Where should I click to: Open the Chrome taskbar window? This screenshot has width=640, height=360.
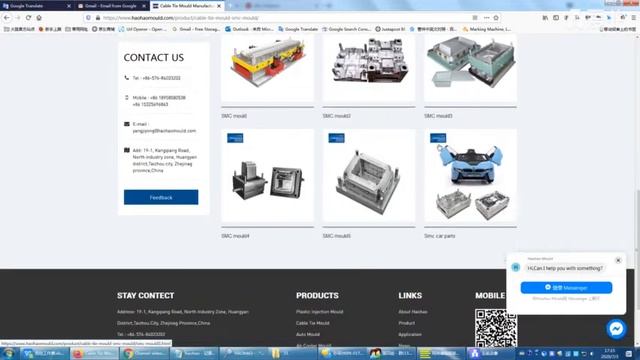[x=144, y=353]
